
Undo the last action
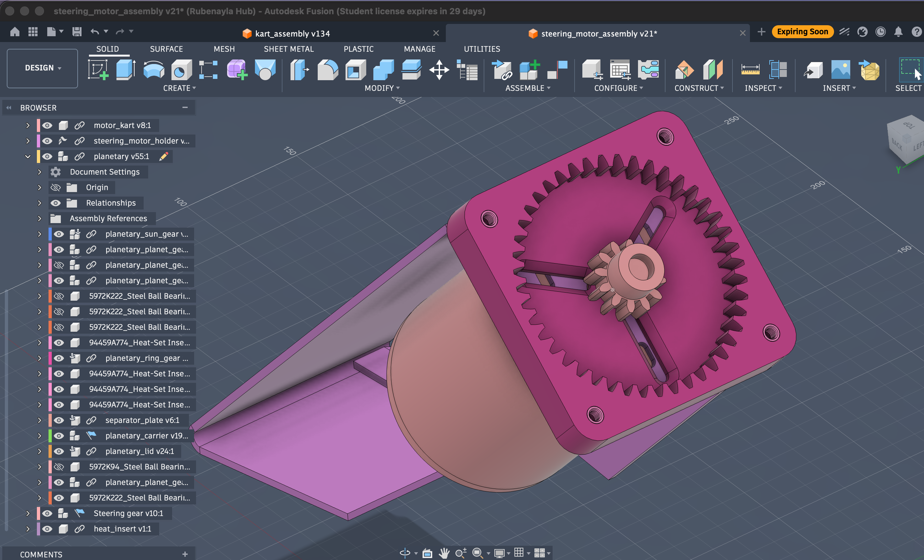[x=94, y=31]
